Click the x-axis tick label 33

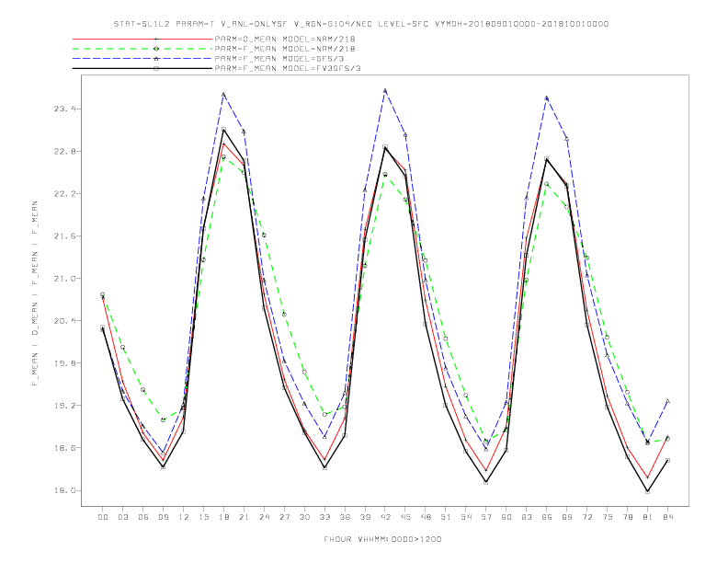pos(324,517)
